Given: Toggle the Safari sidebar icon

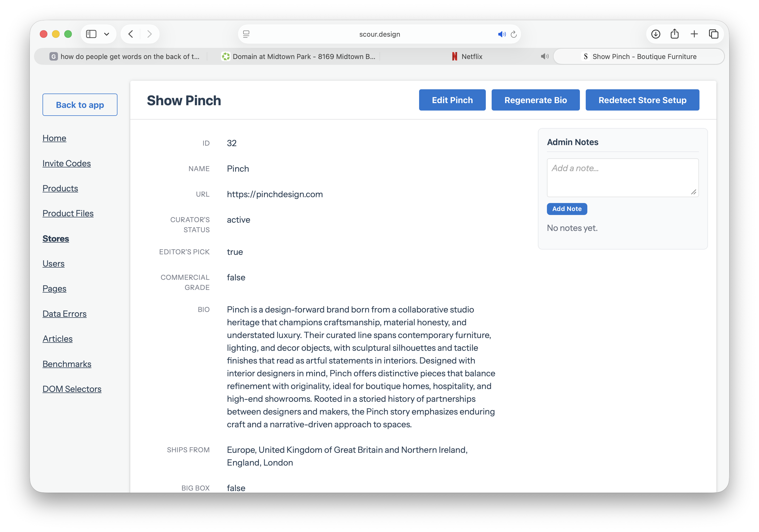Looking at the screenshot, I should tap(91, 34).
